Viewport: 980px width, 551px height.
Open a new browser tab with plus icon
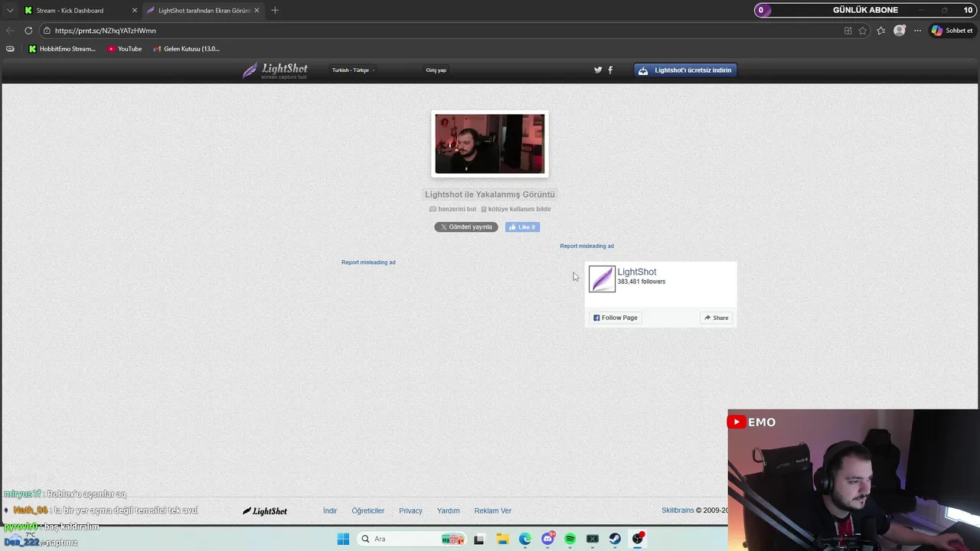click(x=275, y=10)
